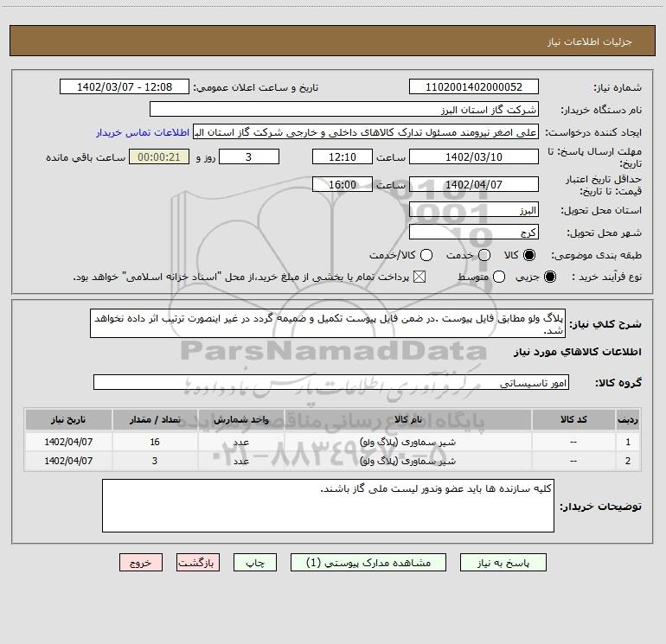This screenshot has width=666, height=644.
Task: Click the پاسخ به نیاز button
Action: 503,563
